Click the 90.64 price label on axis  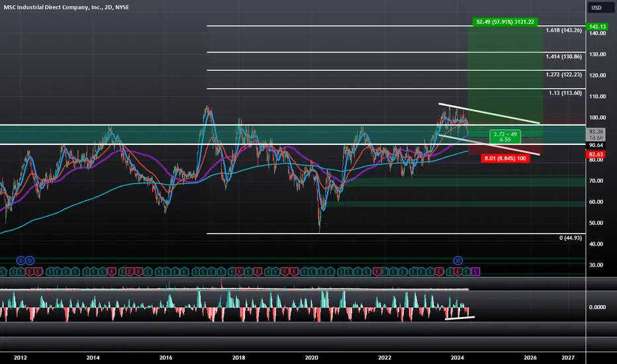pos(596,145)
